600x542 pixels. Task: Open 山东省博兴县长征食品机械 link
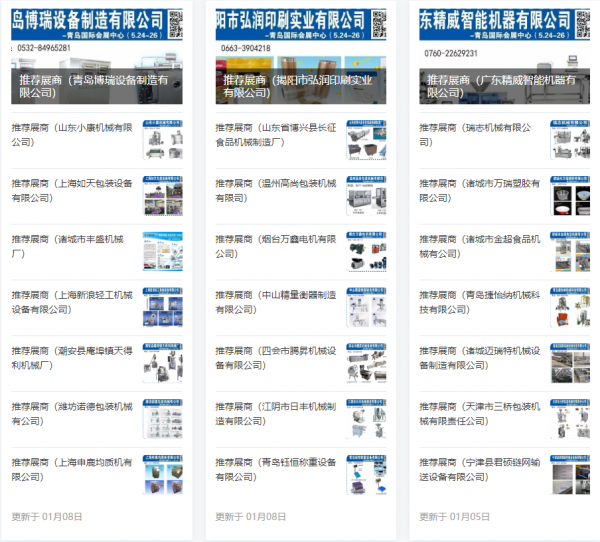[276, 135]
